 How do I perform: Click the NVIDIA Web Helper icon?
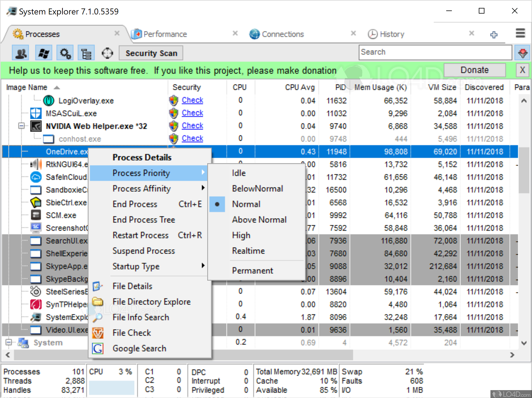coord(36,126)
